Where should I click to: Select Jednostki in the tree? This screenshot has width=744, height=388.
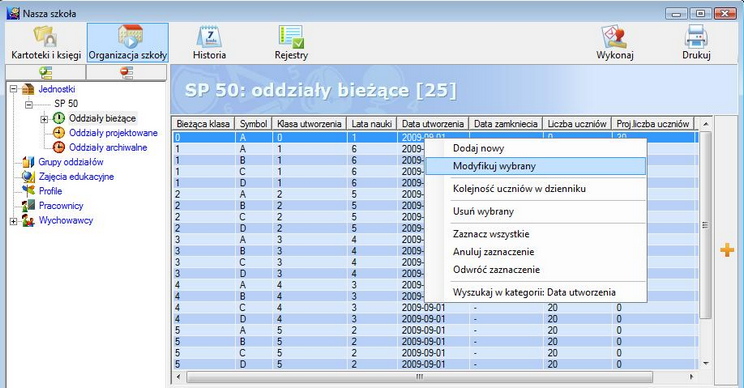click(x=57, y=89)
